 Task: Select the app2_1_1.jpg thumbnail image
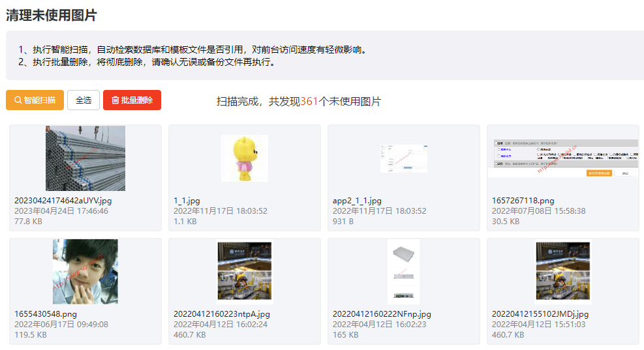click(x=403, y=158)
